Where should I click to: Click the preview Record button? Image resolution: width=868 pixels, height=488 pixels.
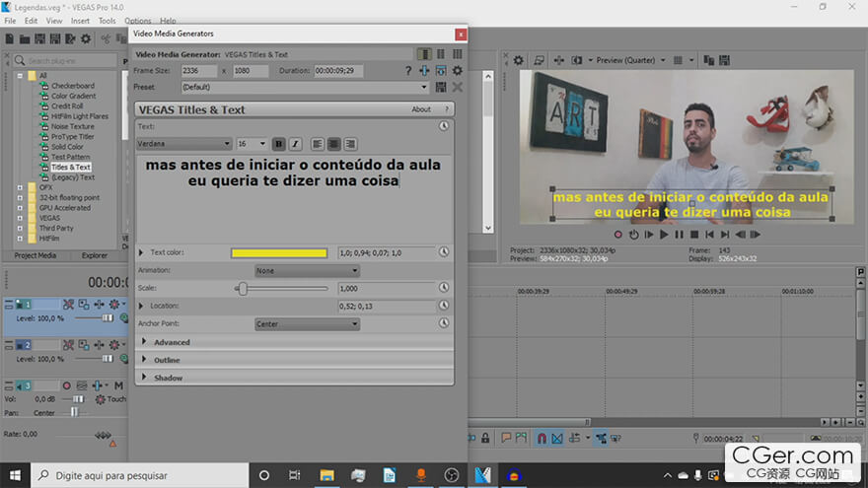point(617,235)
